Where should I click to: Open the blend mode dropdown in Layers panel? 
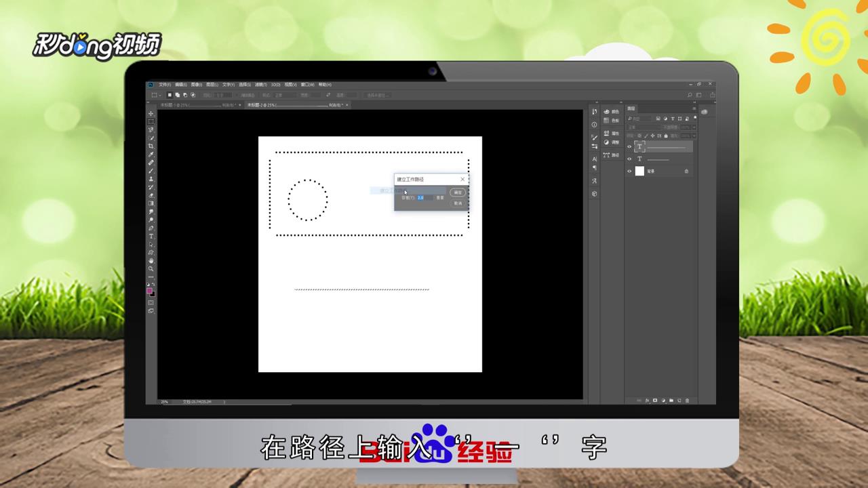click(644, 126)
